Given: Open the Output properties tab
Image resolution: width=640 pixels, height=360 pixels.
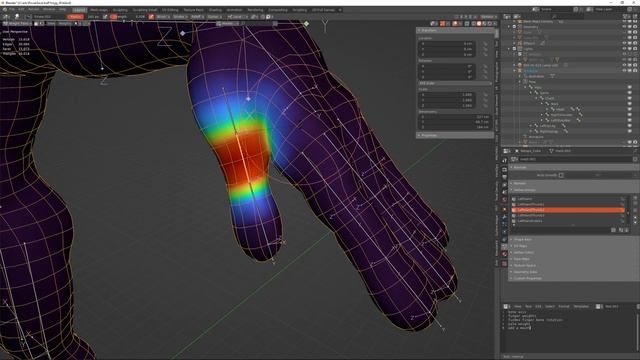Looking at the screenshot, I should [x=504, y=177].
